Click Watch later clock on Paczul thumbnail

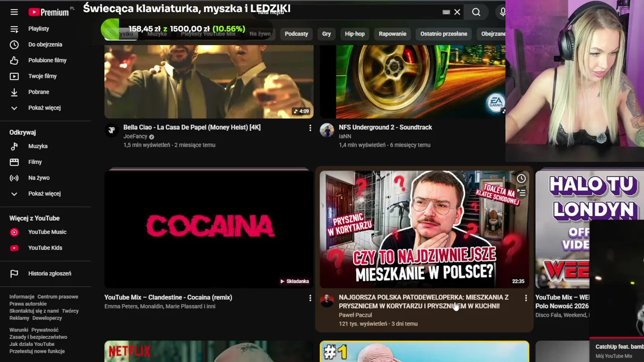[x=521, y=178]
